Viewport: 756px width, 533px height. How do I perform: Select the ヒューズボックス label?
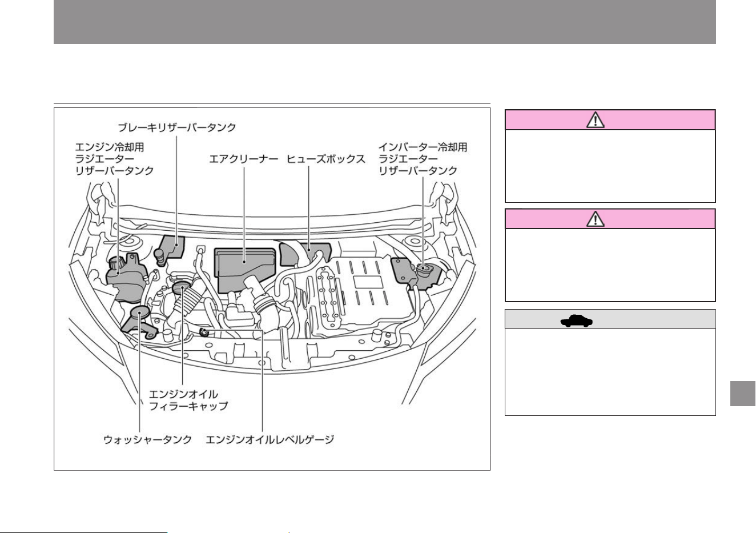click(x=326, y=159)
